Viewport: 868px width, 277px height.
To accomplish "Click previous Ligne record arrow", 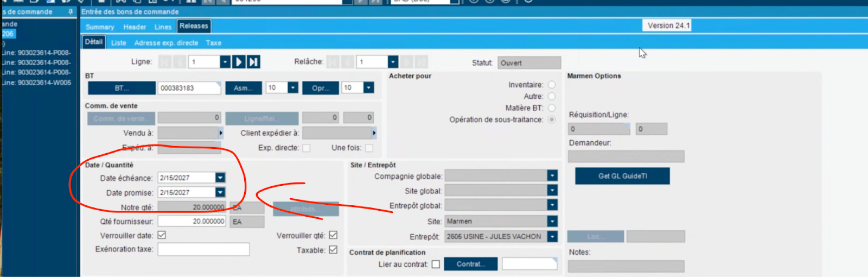I will (180, 62).
